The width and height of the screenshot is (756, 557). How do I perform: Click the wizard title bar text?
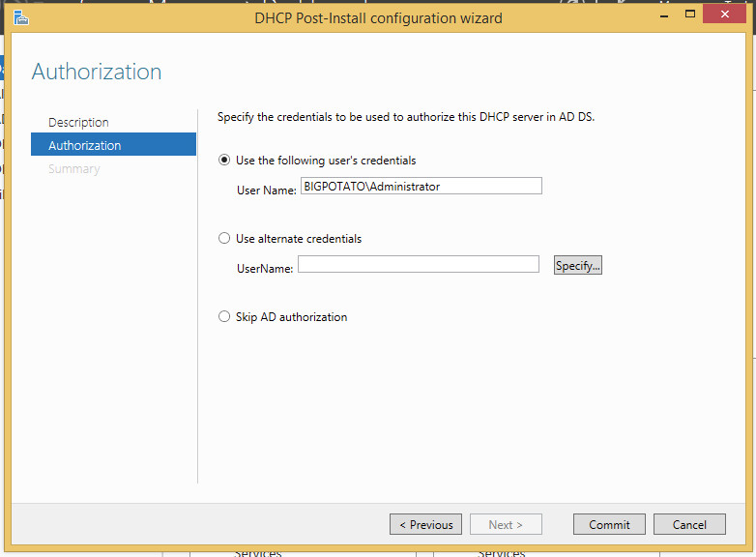click(x=378, y=17)
